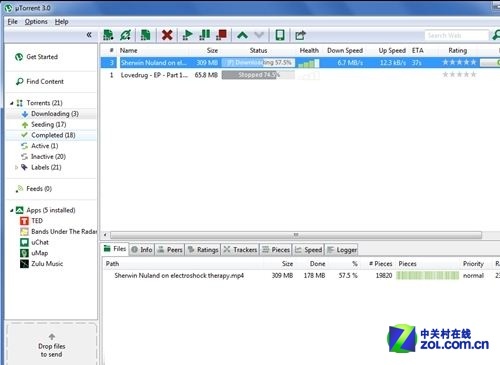Viewport: 500px width, 365px height.
Task: Collapse the Torrents (21) tree node
Action: pyautogui.click(x=12, y=103)
